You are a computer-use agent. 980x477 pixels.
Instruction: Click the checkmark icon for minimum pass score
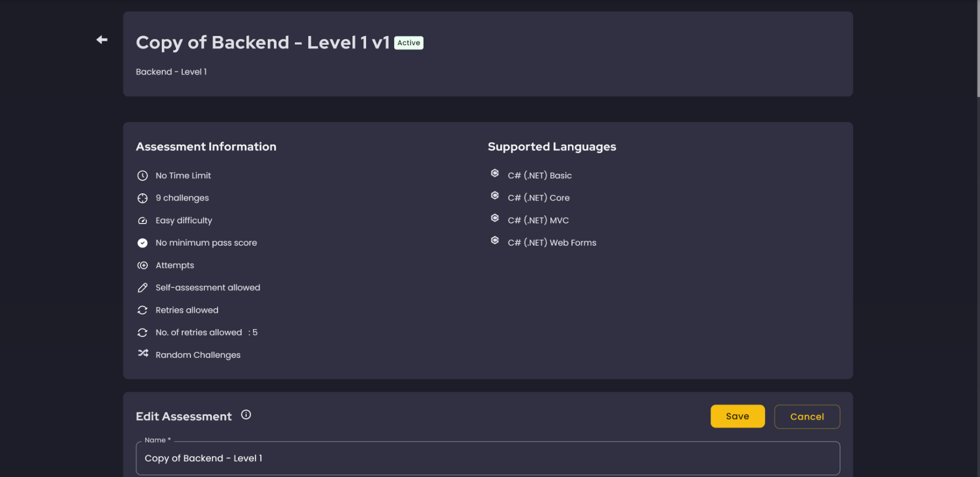pos(142,243)
